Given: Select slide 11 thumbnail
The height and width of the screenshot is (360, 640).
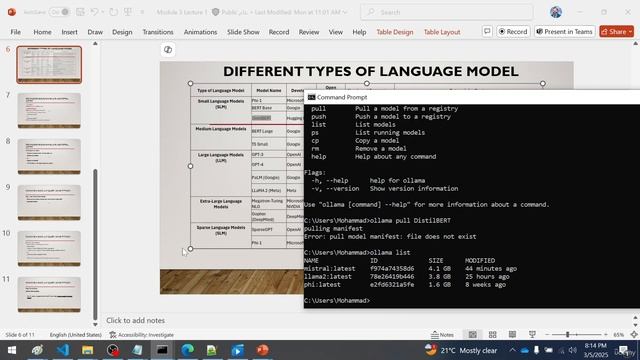Looking at the screenshot, I should coord(49,295).
